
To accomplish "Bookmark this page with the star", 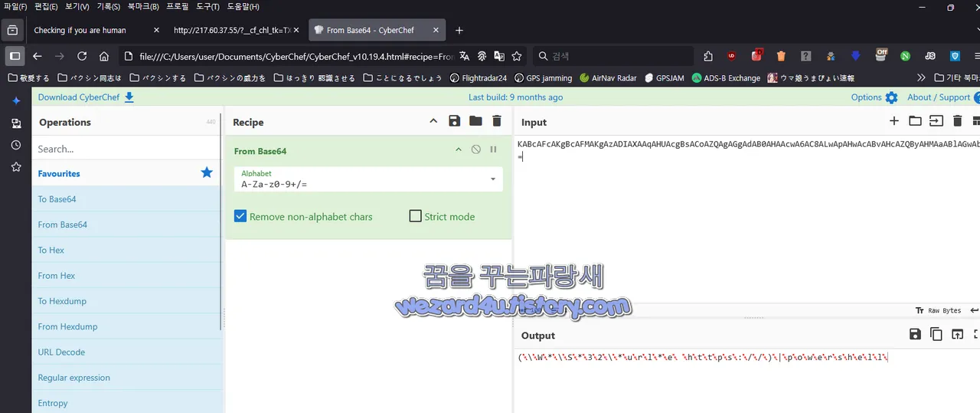I will point(517,56).
